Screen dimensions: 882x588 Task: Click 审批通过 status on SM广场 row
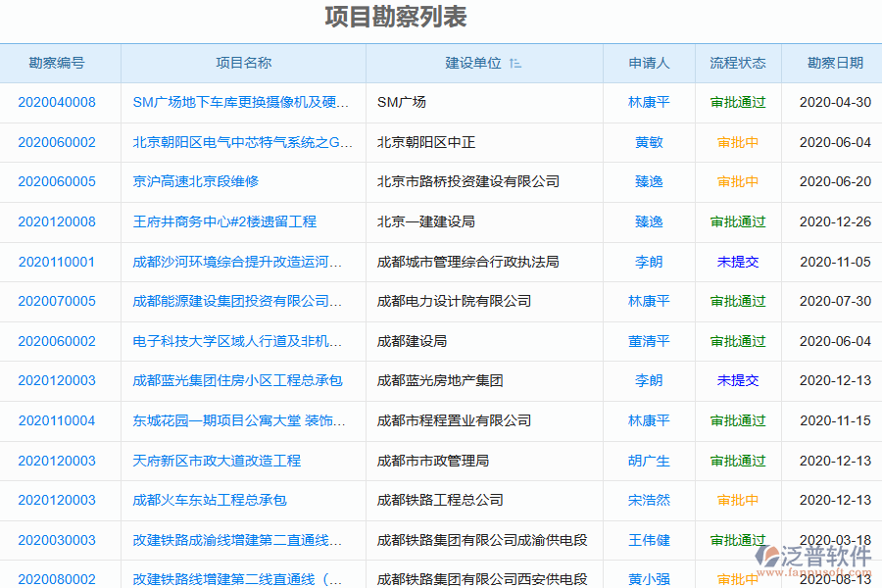click(x=738, y=102)
